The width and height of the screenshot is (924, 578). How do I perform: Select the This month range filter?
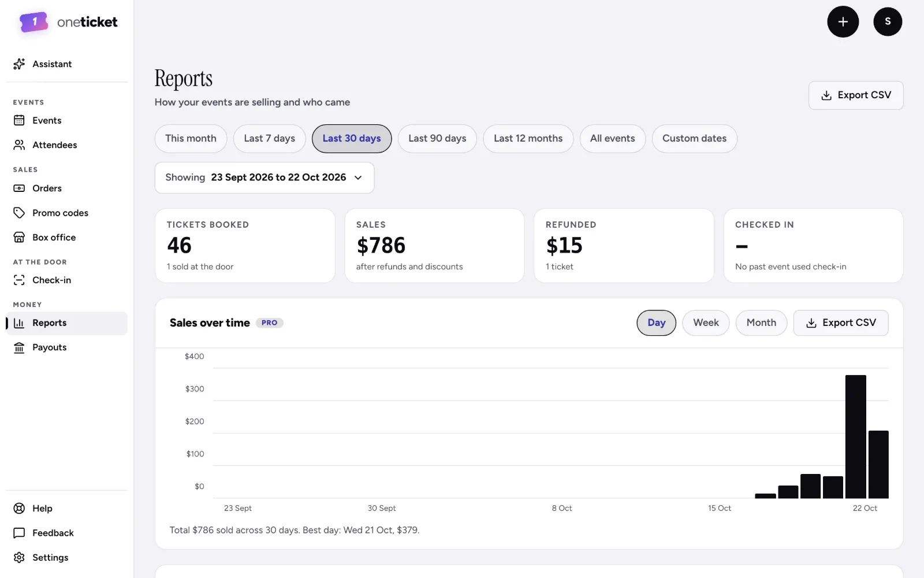coord(191,139)
